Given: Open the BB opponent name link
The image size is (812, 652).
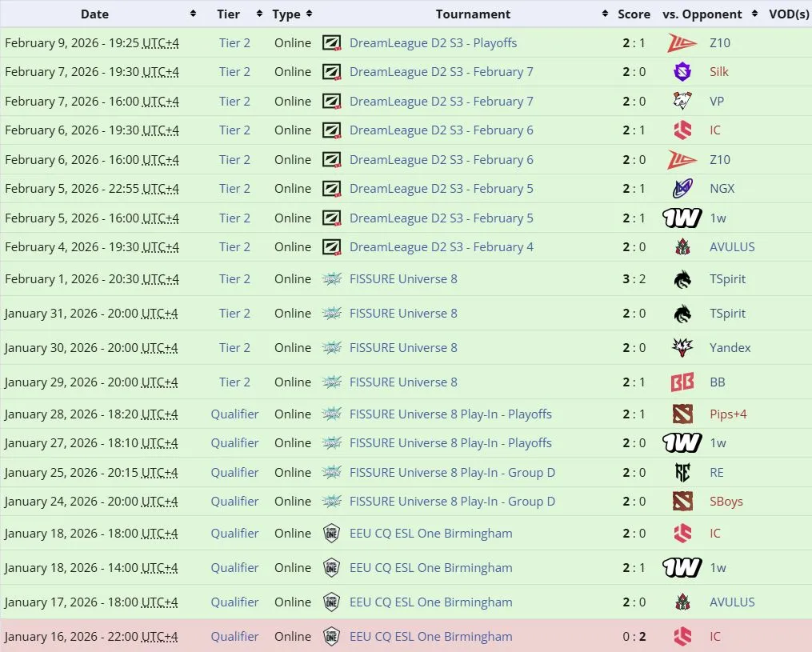Looking at the screenshot, I should coord(718,382).
